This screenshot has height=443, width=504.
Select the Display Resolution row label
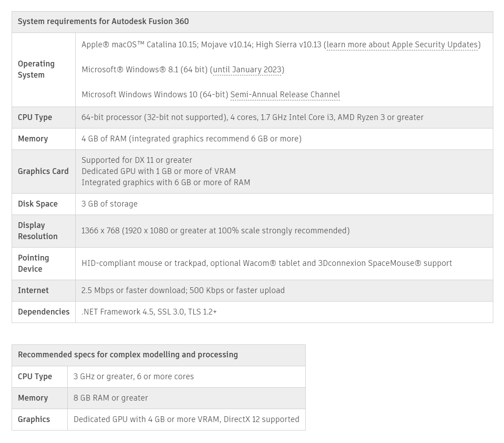pos(38,231)
